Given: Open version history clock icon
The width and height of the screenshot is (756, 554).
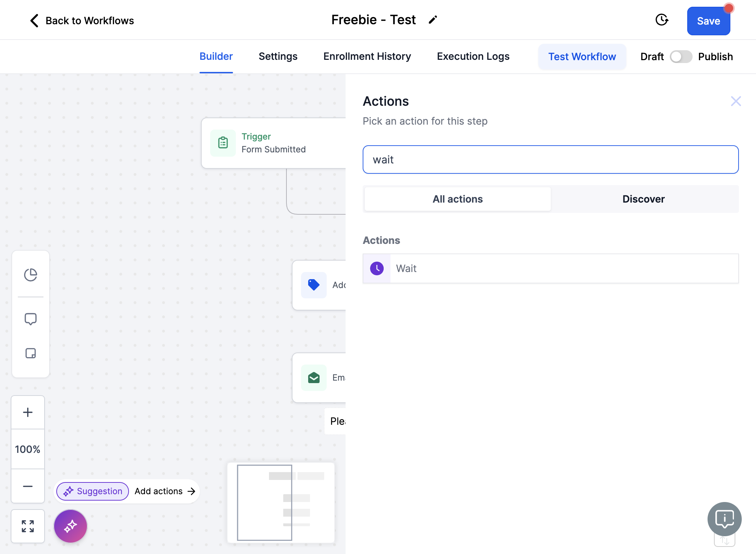Looking at the screenshot, I should point(662,20).
